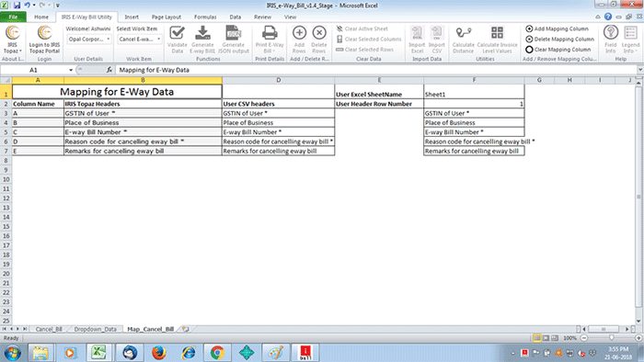The image size is (644, 362).
Task: Open Field Info help
Action: click(610, 40)
